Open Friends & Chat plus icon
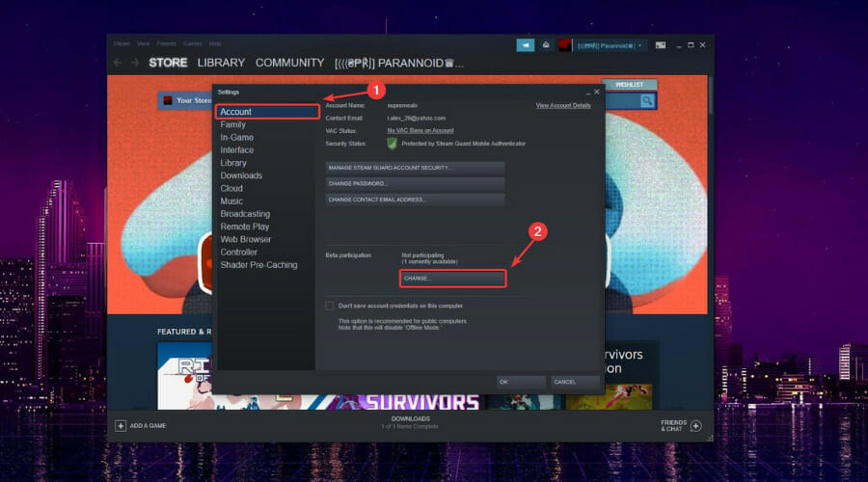Viewport: 868px width, 482px height. [x=696, y=425]
